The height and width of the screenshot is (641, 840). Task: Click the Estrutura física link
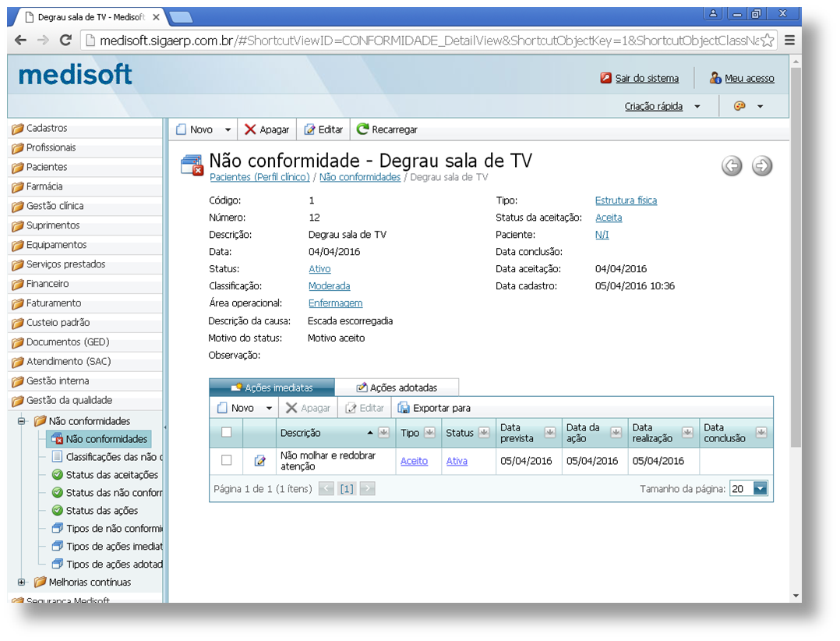(x=626, y=200)
